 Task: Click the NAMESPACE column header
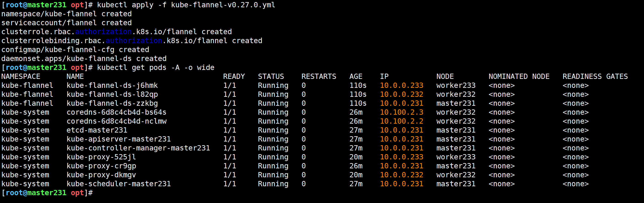pos(21,77)
